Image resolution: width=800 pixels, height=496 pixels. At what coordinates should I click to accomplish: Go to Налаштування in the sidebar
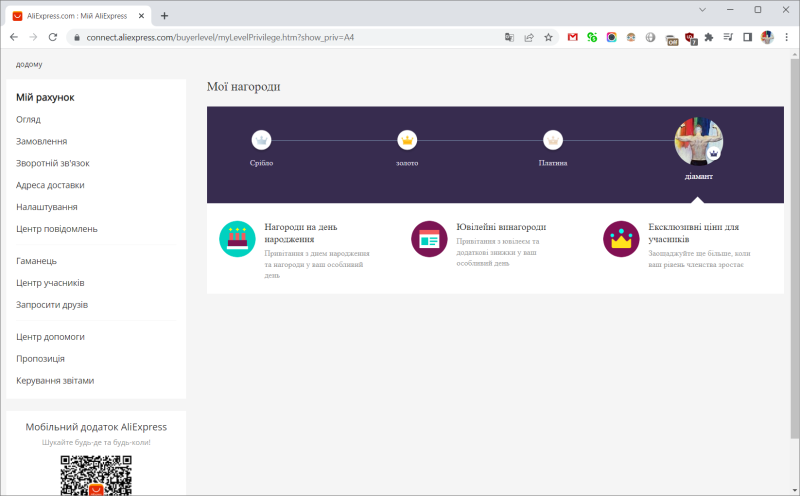[47, 207]
